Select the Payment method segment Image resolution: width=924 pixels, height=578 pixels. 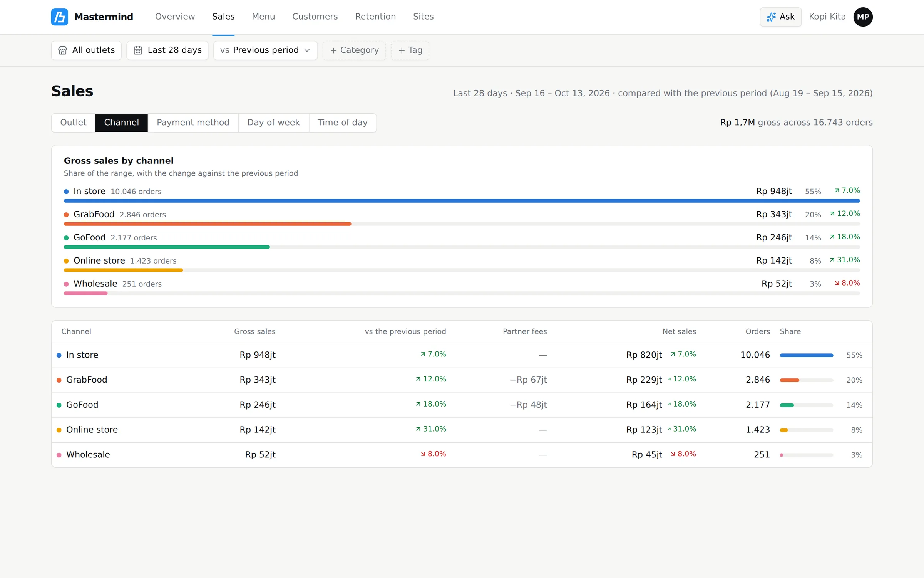coord(193,123)
